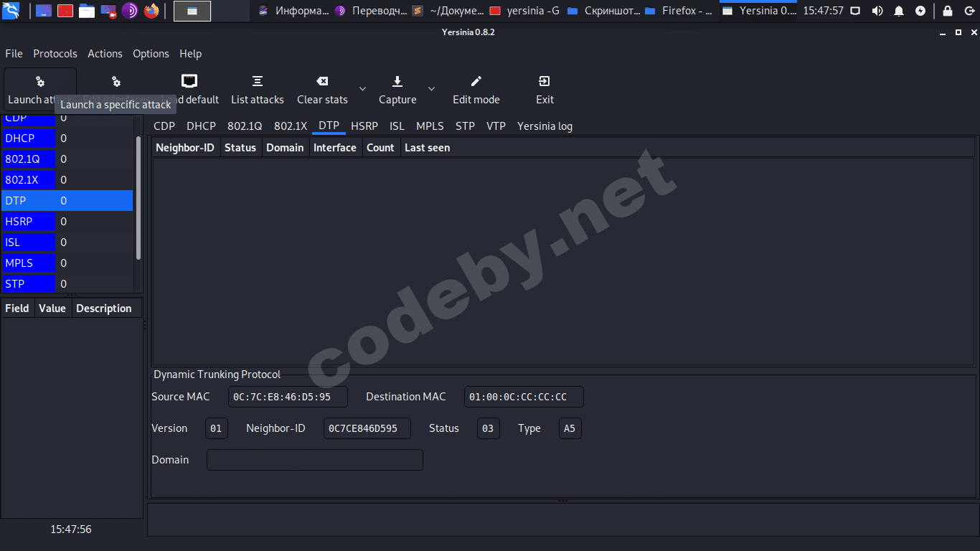Open the Protocols menu
Viewport: 980px width, 551px height.
click(x=55, y=54)
